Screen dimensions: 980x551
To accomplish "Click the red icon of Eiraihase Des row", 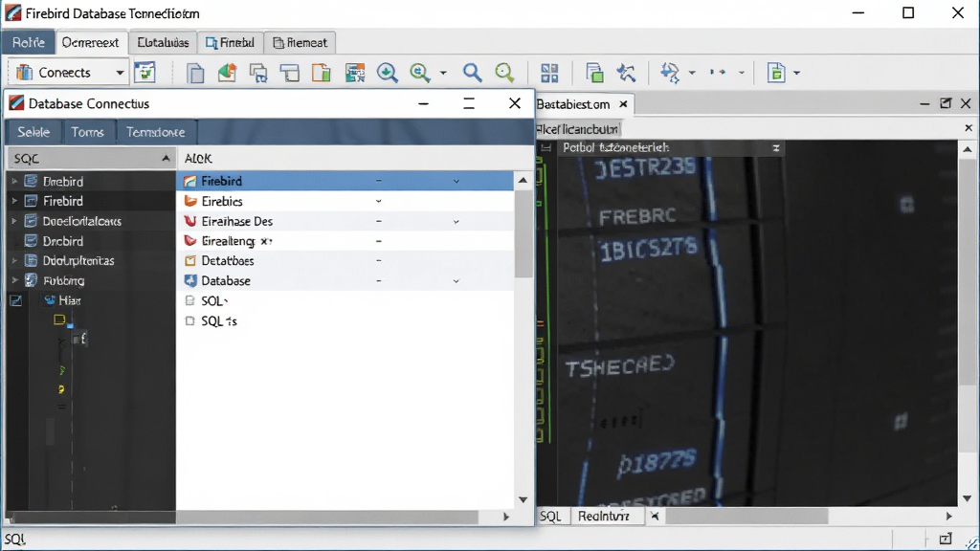I will point(190,221).
